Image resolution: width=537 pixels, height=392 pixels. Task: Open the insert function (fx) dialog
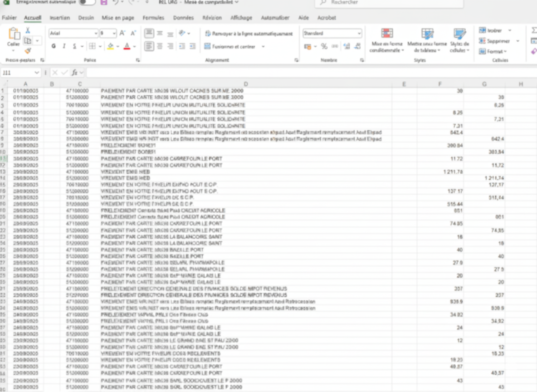click(74, 73)
